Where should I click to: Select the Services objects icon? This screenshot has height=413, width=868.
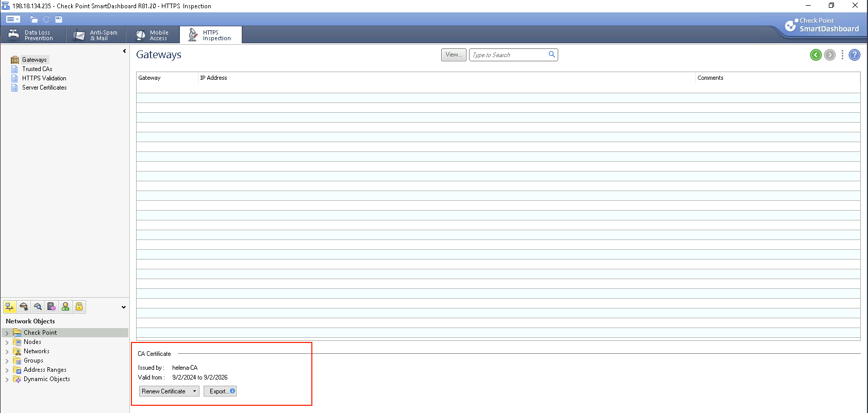click(x=24, y=307)
